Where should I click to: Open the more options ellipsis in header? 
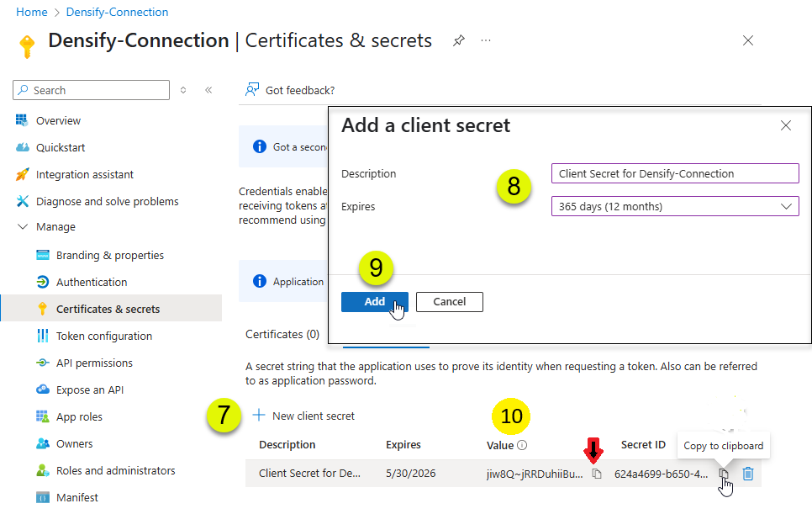coord(485,40)
